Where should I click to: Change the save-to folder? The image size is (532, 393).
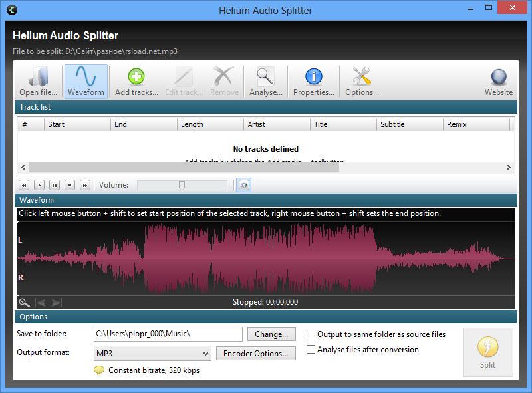tap(271, 334)
